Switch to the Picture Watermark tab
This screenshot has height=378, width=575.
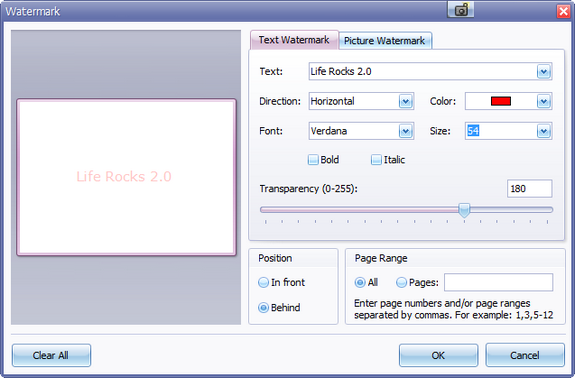pyautogui.click(x=385, y=41)
